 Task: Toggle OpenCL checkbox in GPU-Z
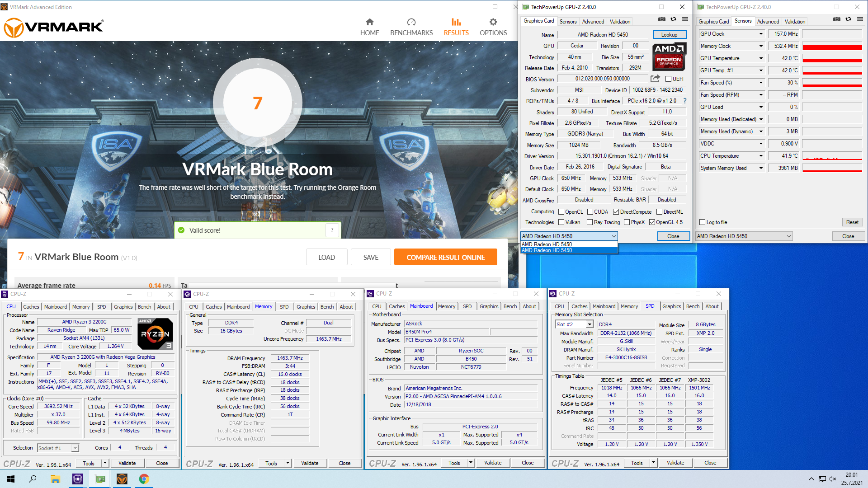tap(561, 212)
